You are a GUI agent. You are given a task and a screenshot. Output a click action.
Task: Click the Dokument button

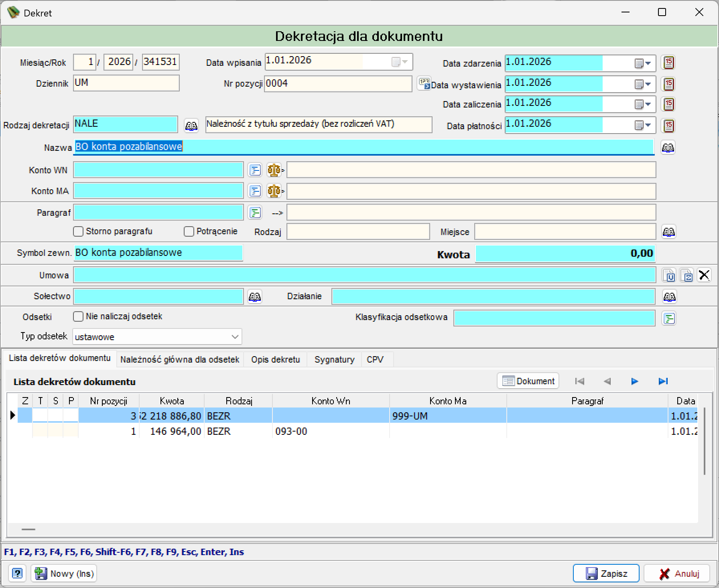tap(528, 381)
